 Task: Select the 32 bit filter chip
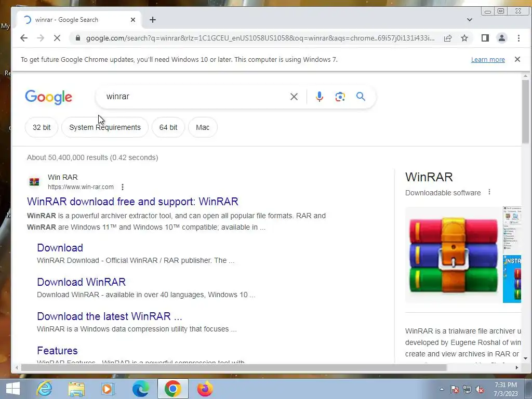pyautogui.click(x=42, y=127)
